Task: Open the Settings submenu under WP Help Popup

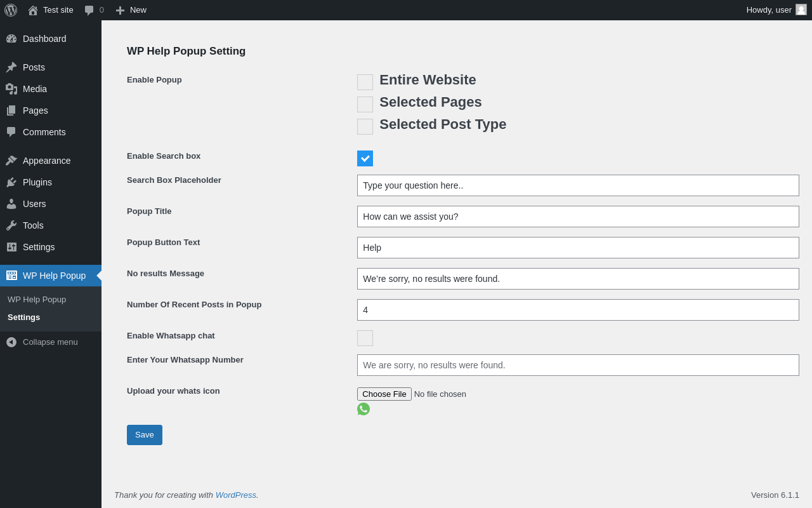Action: (23, 317)
